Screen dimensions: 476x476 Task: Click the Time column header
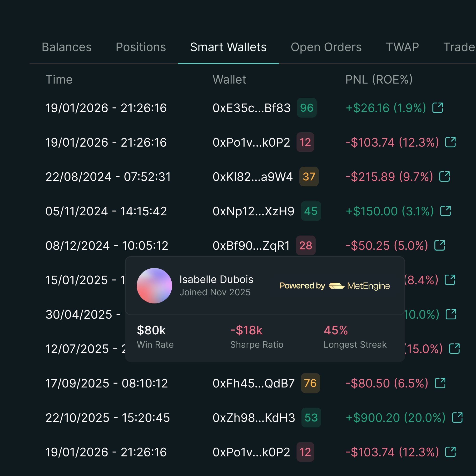(x=59, y=79)
